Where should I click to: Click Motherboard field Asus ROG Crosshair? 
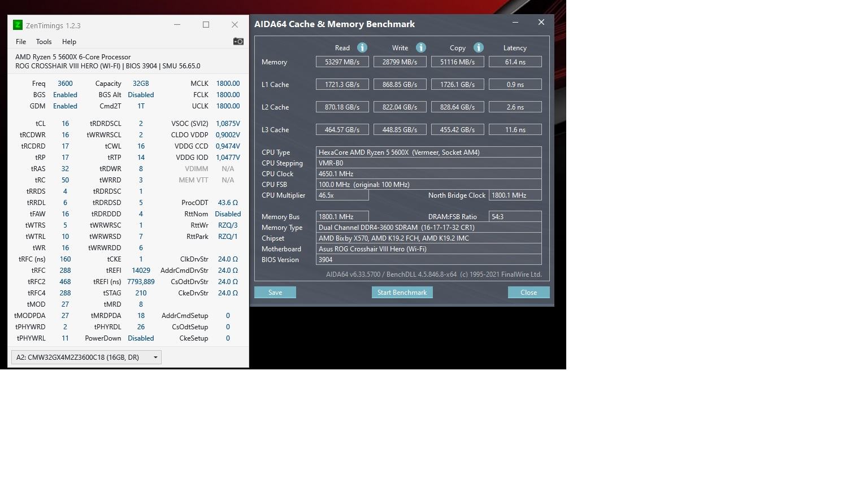pyautogui.click(x=429, y=249)
